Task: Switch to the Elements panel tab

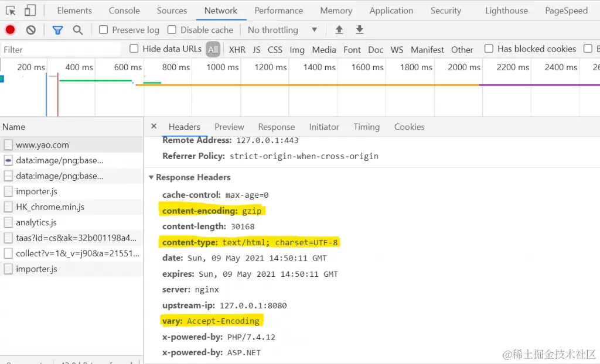Action: click(x=74, y=11)
